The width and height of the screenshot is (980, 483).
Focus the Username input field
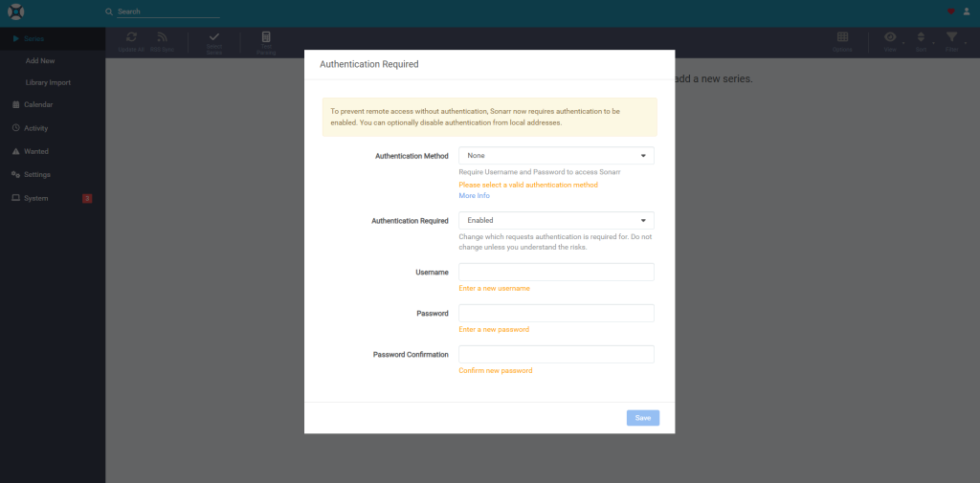pyautogui.click(x=556, y=273)
